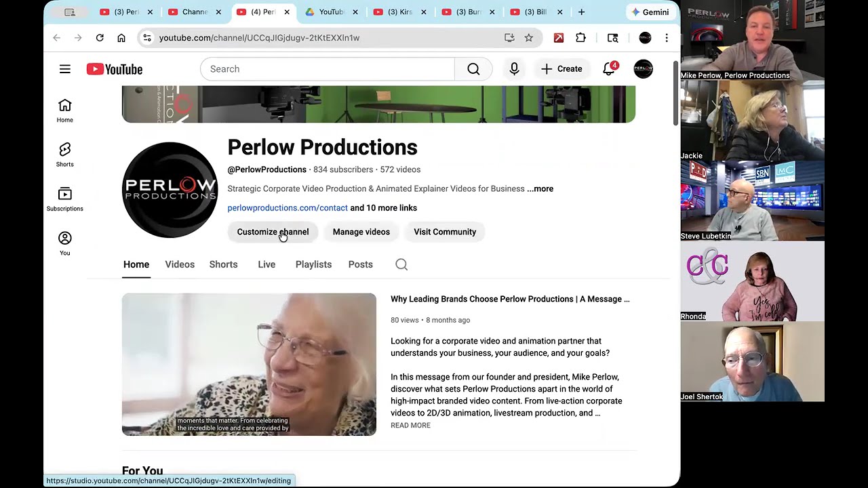Click the Perlow Productions channel avatar
This screenshot has height=488, width=868.
point(170,190)
